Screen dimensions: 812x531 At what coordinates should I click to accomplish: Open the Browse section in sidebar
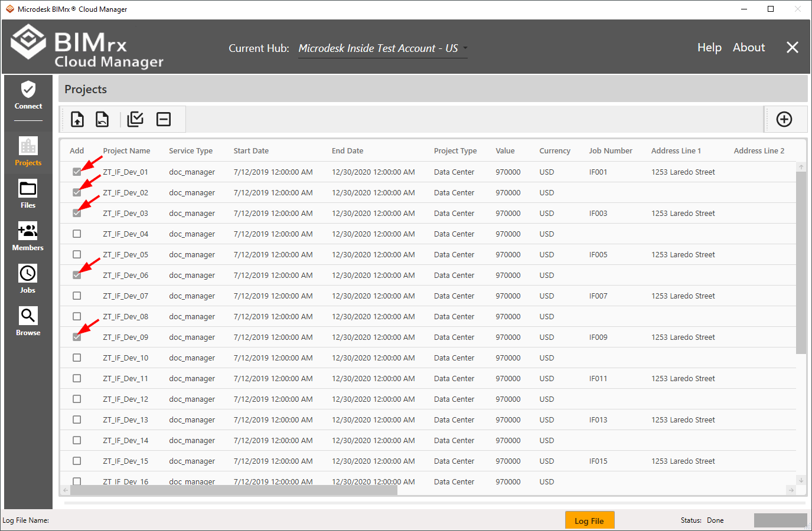tap(28, 322)
